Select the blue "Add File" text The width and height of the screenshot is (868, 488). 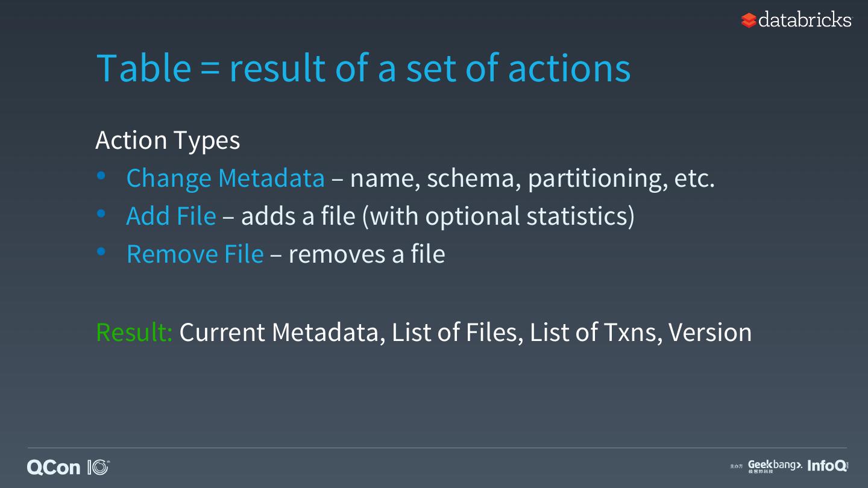[171, 216]
